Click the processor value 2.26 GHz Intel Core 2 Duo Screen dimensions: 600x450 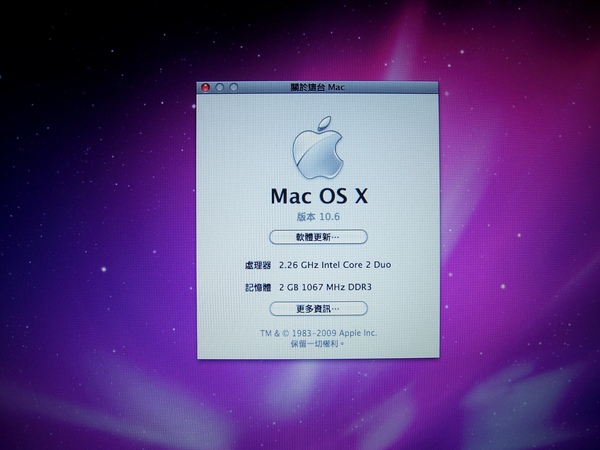coord(335,265)
